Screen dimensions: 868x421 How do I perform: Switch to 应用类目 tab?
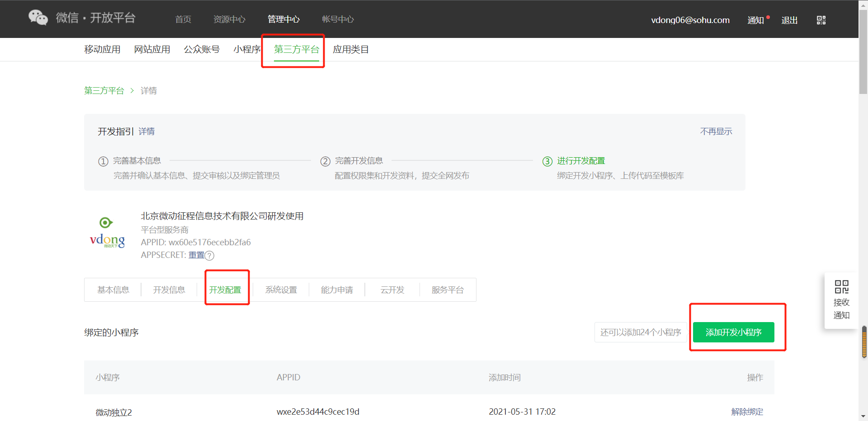351,49
